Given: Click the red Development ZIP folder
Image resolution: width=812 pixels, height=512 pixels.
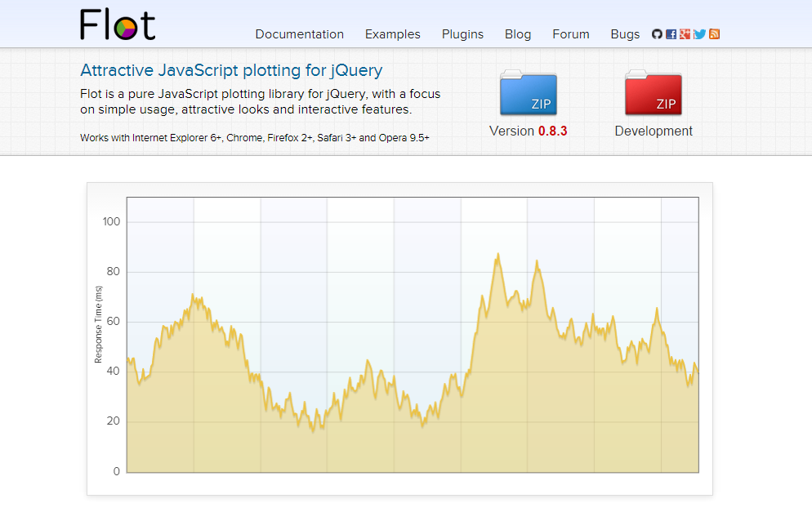Looking at the screenshot, I should (x=654, y=94).
